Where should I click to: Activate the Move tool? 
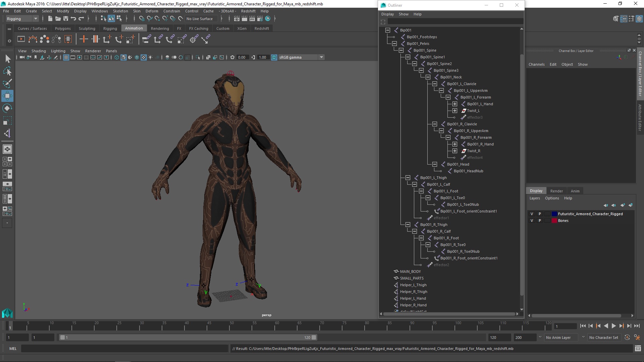tap(7, 96)
